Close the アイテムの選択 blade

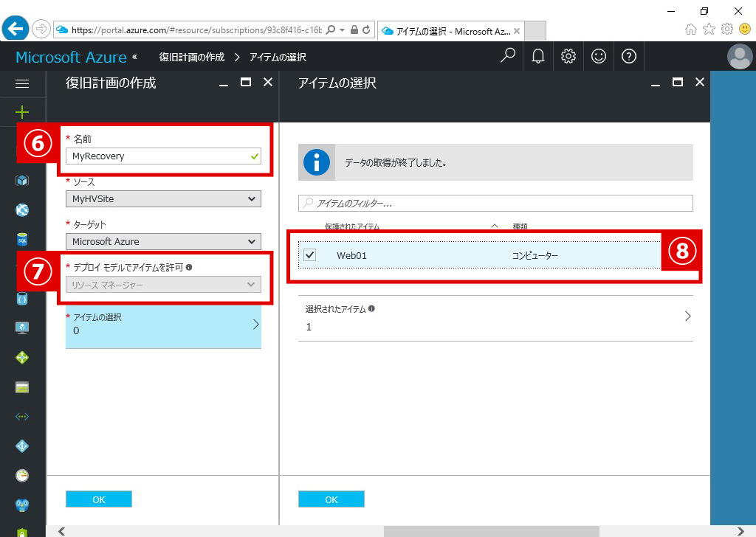[700, 83]
